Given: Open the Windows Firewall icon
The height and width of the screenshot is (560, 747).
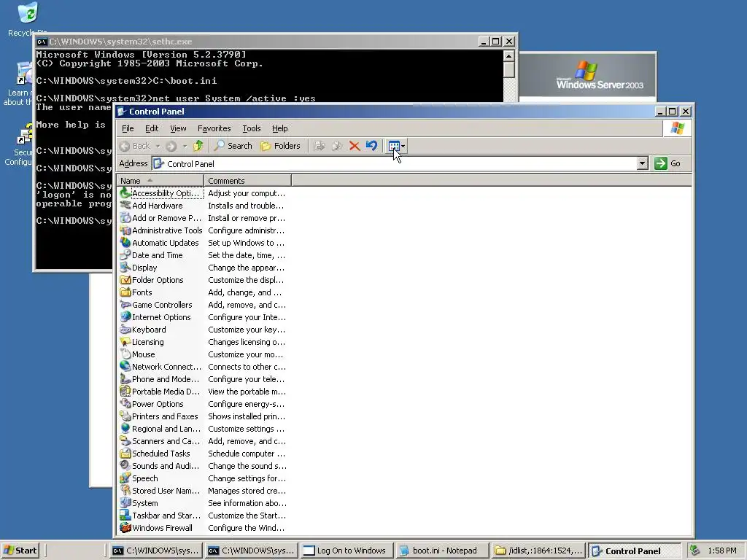Looking at the screenshot, I should pyautogui.click(x=125, y=527).
